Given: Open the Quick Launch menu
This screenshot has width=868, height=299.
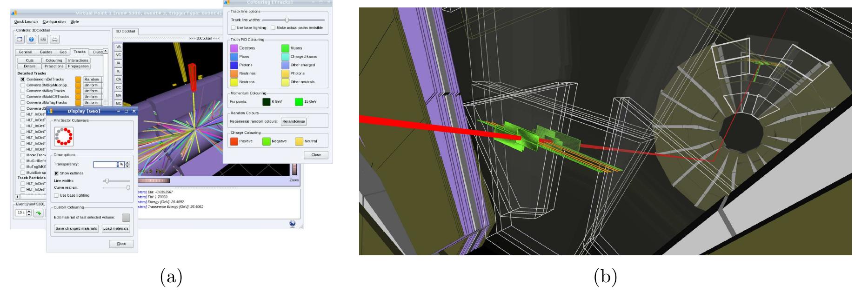Looking at the screenshot, I should 26,21.
